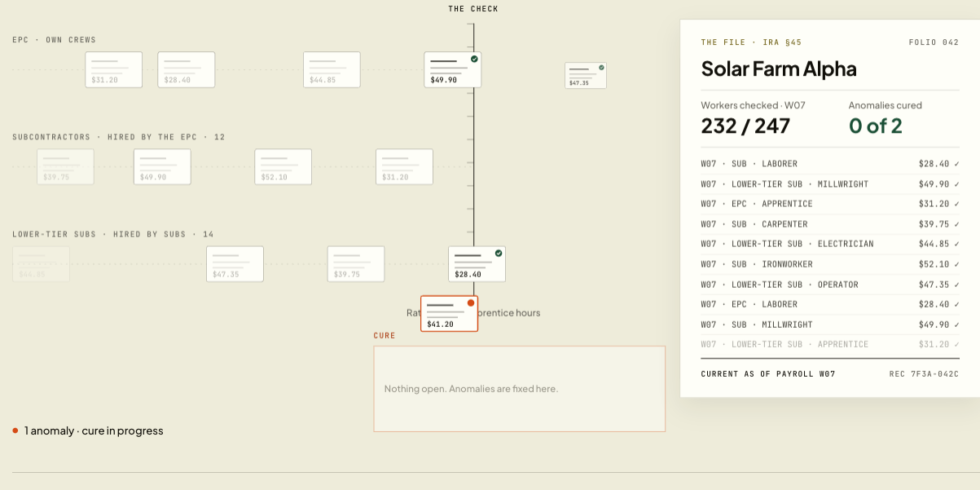
Task: Select 'W07 · LOWER-TIER SUB · MILLWRIGHT' row
Action: [x=830, y=184]
